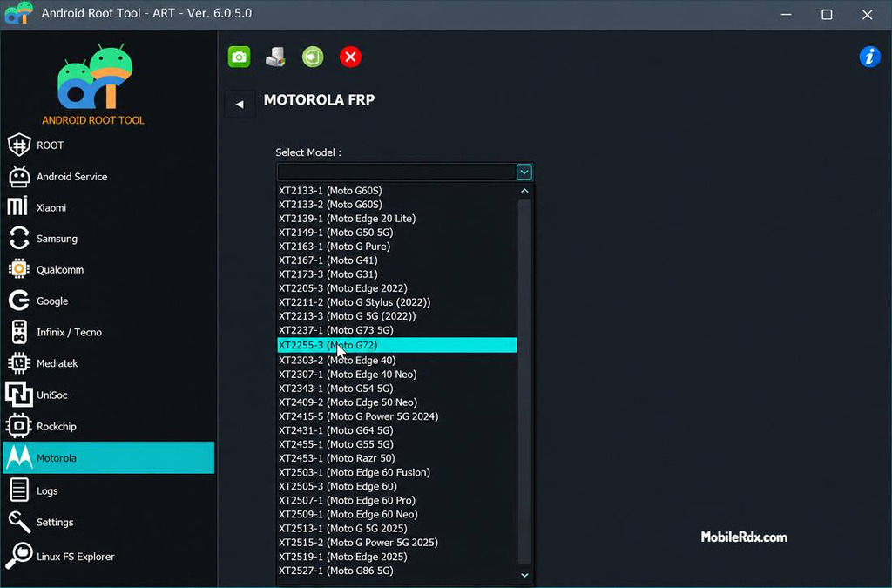Open the device manager computer icon

coord(275,57)
